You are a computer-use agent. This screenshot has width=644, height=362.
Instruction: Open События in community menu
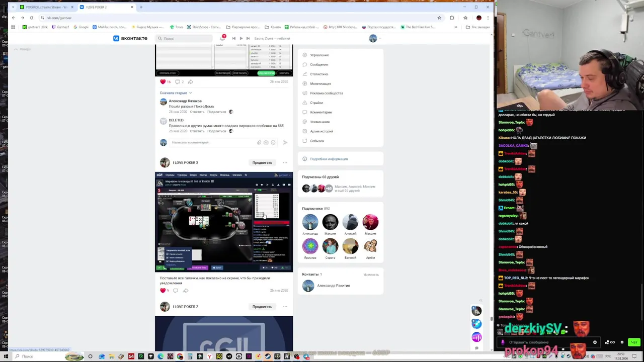tap(317, 141)
